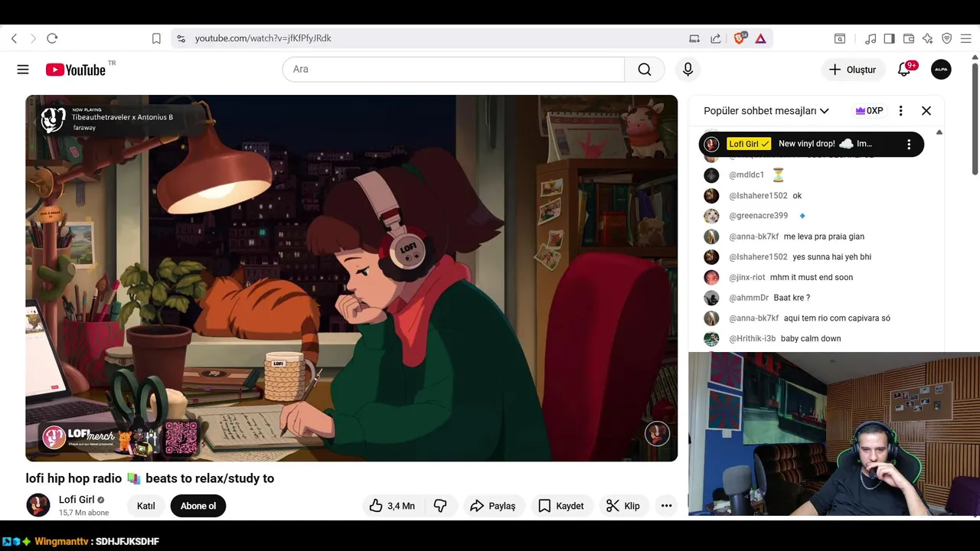Click the lofi video player

click(x=351, y=278)
